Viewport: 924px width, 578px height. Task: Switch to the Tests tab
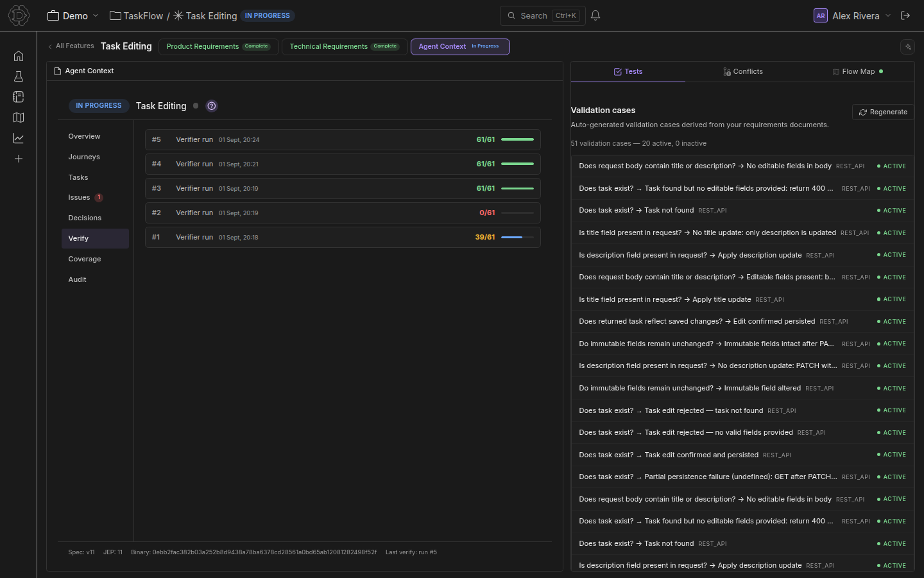[628, 71]
